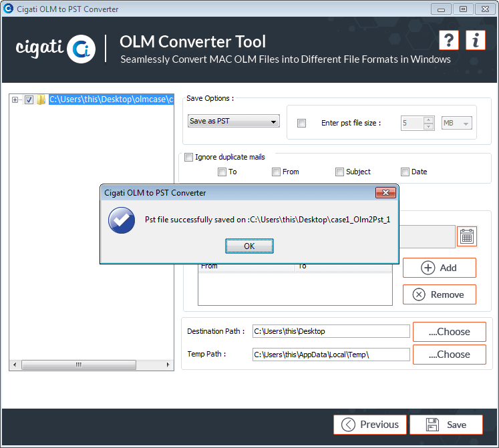The height and width of the screenshot is (448, 499).
Task: Minimize the Cigati converter window
Action: point(441,9)
